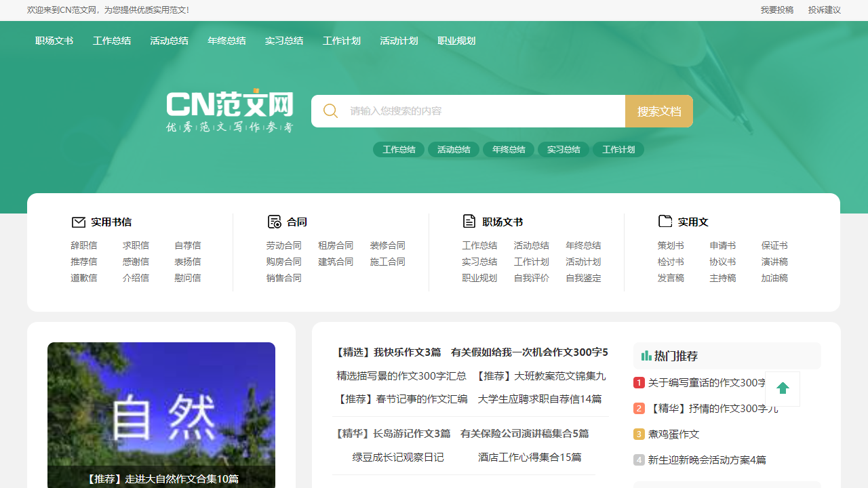Open the 年终总结 navigation entry
Viewport: 868px width, 488px height.
tap(226, 41)
